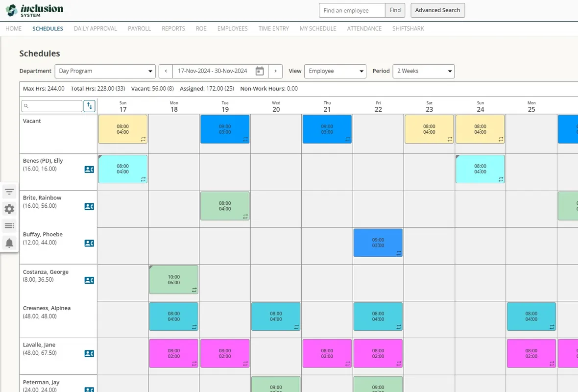Click Rainbow Brite's employee card icon

point(89,206)
